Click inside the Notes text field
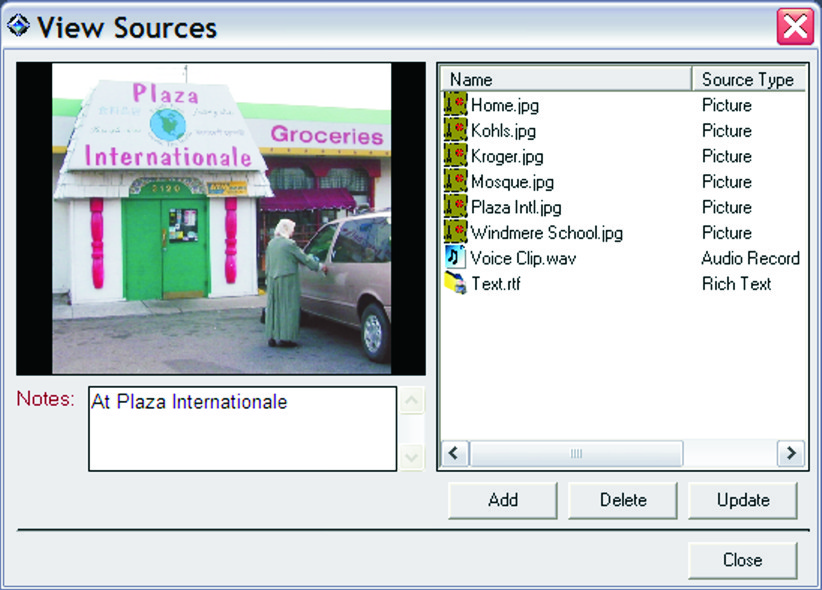 point(242,429)
